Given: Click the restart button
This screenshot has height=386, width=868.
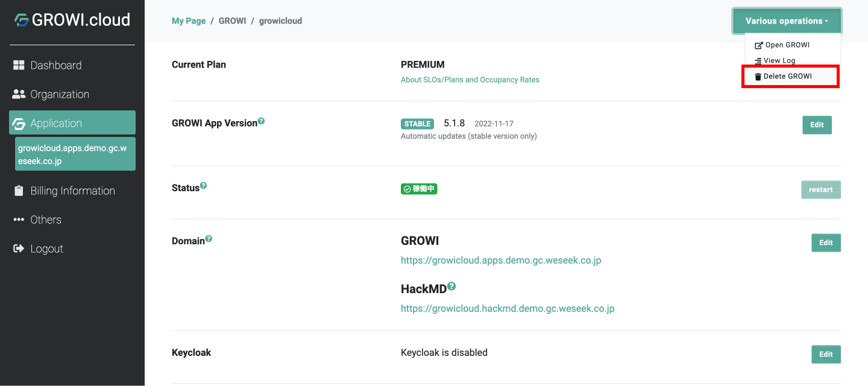Looking at the screenshot, I should point(821,189).
